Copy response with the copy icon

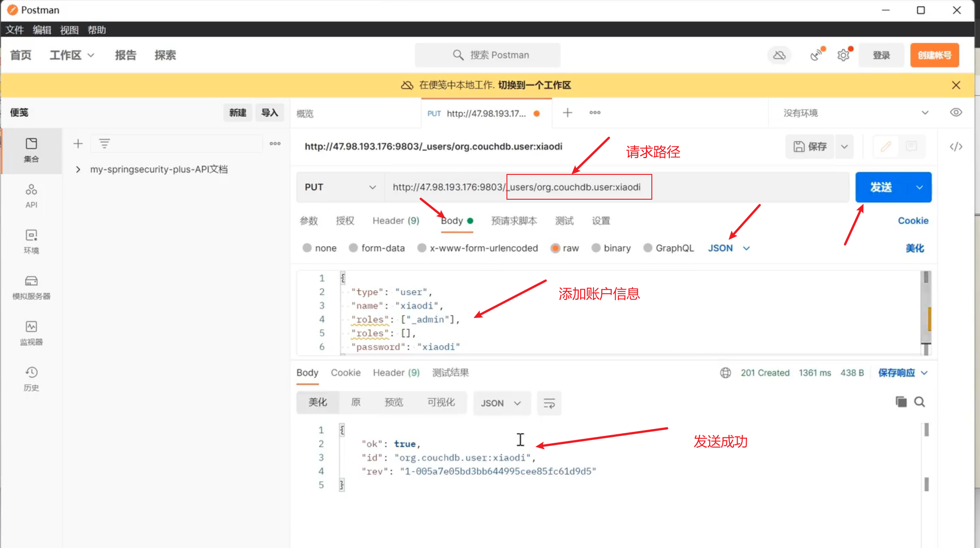pyautogui.click(x=901, y=402)
